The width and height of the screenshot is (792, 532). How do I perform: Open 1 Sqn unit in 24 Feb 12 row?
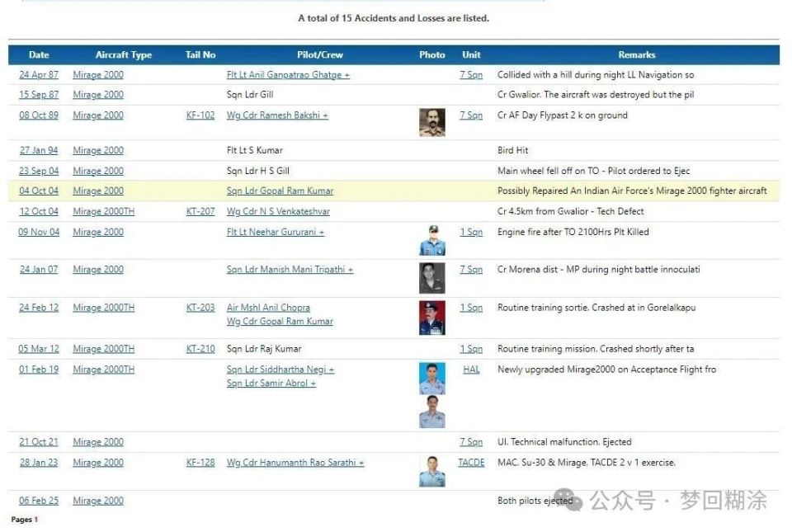pyautogui.click(x=471, y=308)
